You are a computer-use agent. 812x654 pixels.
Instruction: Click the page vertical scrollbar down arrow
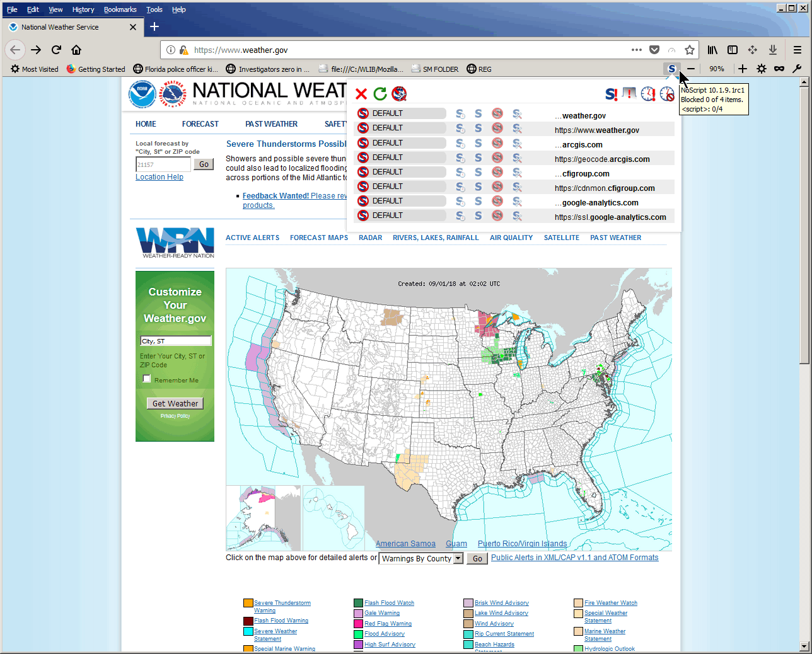tap(804, 646)
